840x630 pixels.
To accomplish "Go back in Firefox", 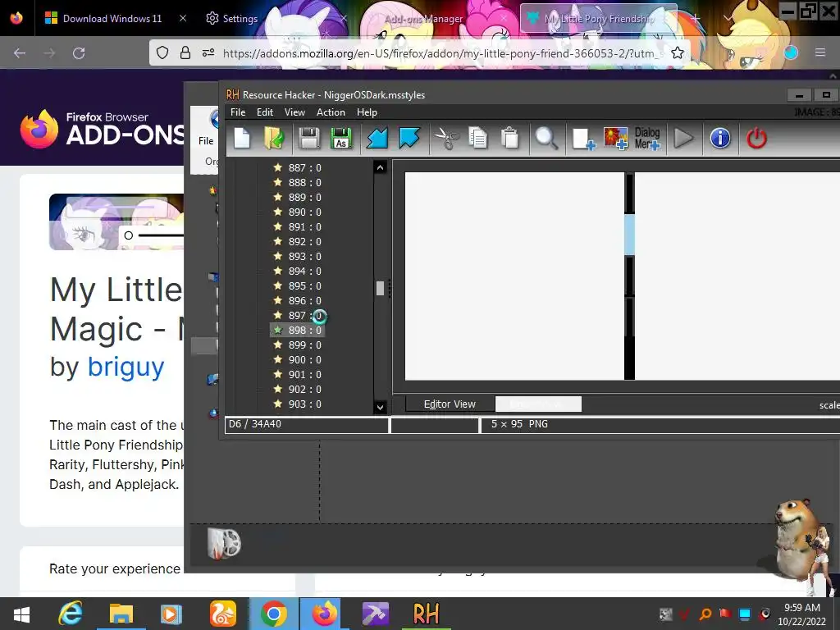I will 20,52.
